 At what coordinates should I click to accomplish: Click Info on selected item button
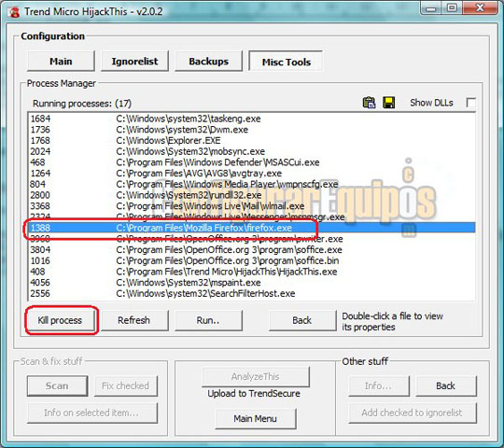click(92, 413)
